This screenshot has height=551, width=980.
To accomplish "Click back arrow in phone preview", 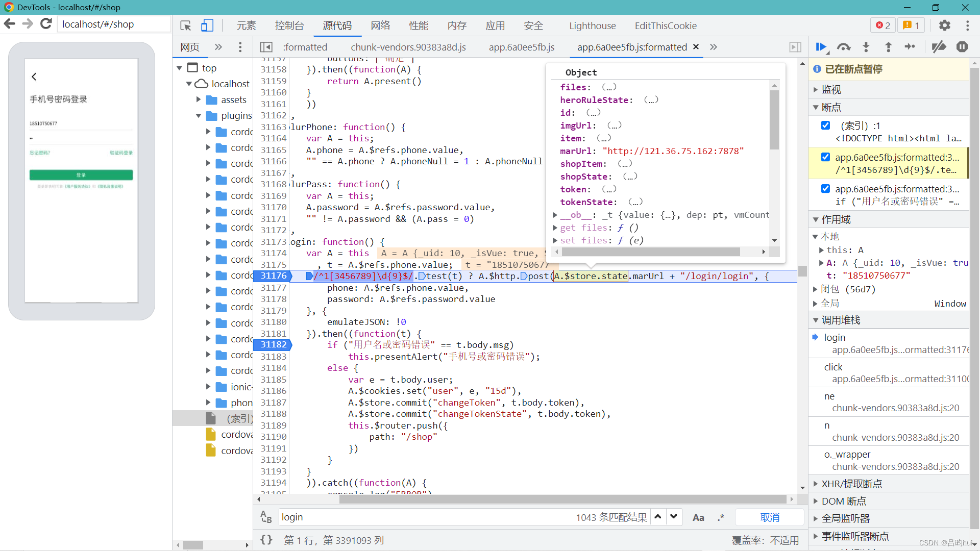I will (x=34, y=77).
